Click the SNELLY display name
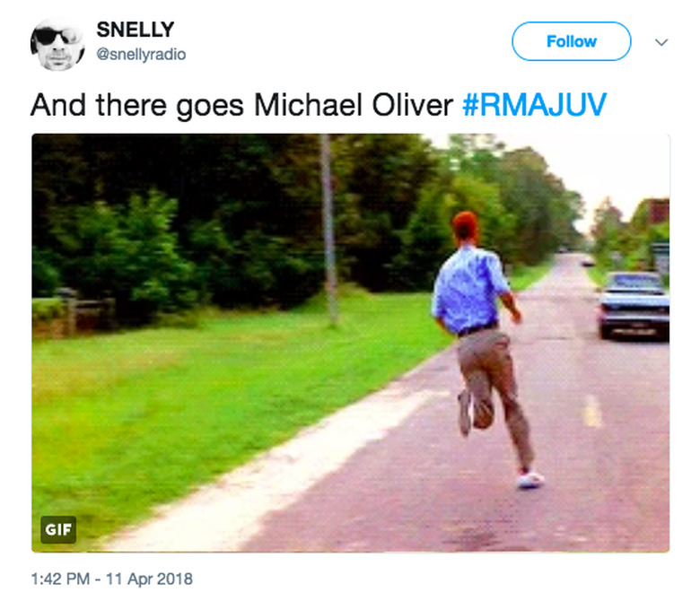 coord(136,30)
